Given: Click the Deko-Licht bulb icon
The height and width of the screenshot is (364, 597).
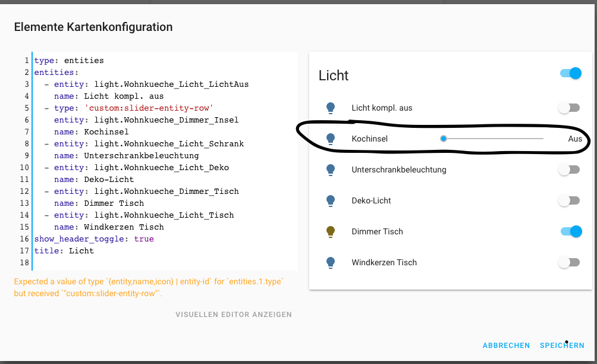Looking at the screenshot, I should tap(331, 200).
